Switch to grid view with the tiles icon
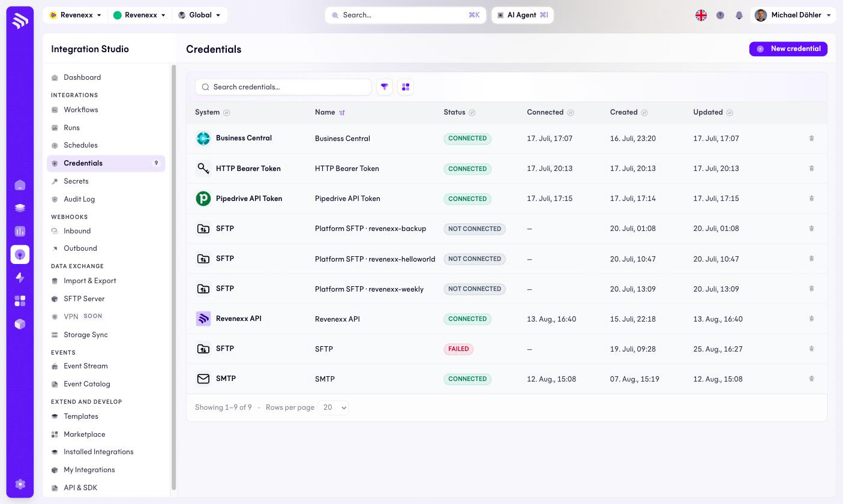The width and height of the screenshot is (843, 504). 406,87
